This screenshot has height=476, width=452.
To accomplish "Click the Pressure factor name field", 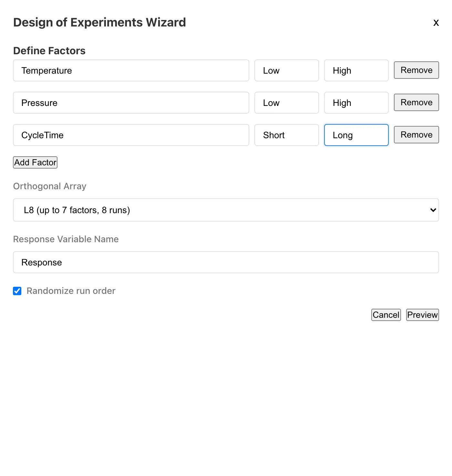I will 131,103.
